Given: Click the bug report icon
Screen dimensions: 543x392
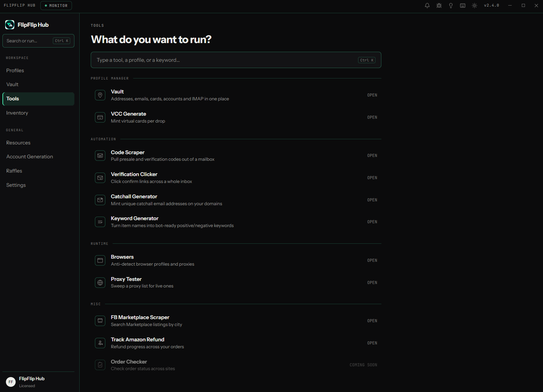Looking at the screenshot, I should (439, 6).
